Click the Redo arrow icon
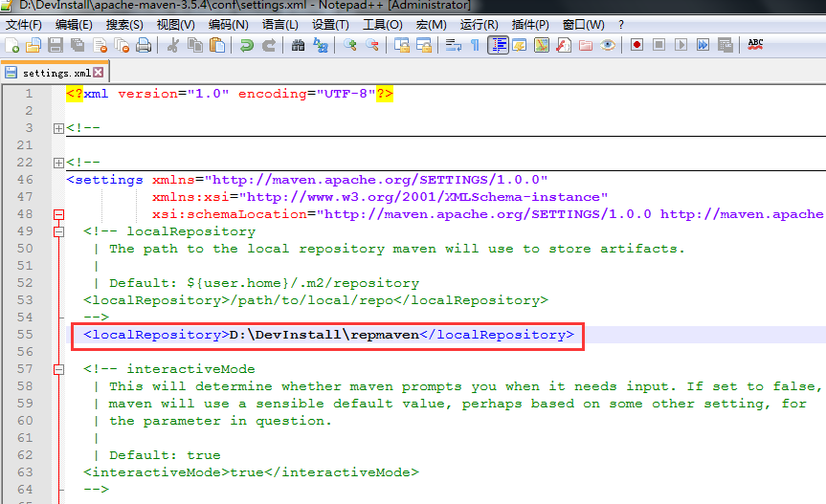 [269, 45]
